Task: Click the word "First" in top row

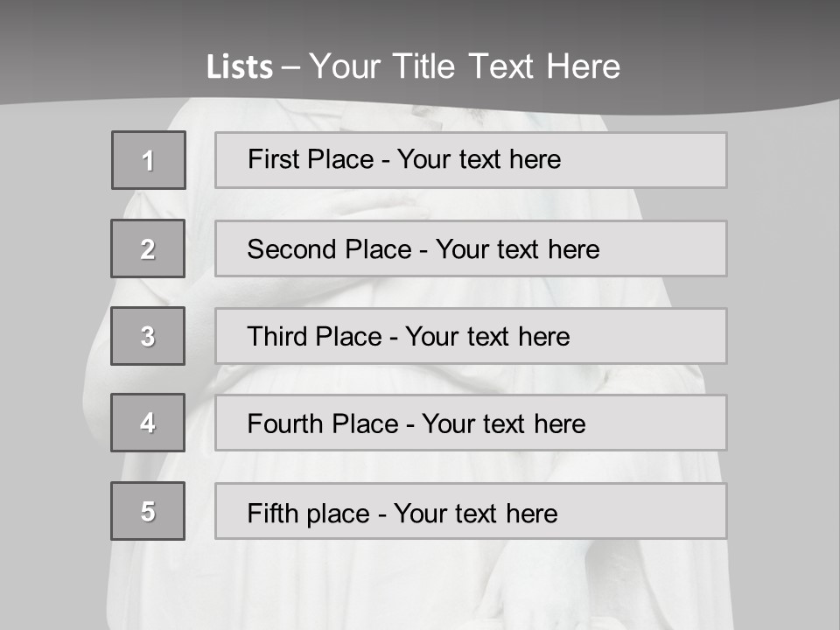Action: (x=273, y=159)
